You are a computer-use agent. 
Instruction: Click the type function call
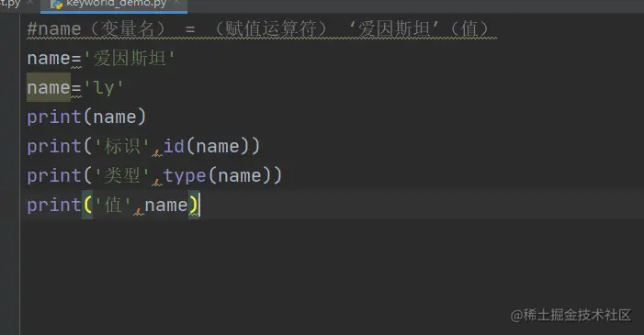tap(185, 175)
